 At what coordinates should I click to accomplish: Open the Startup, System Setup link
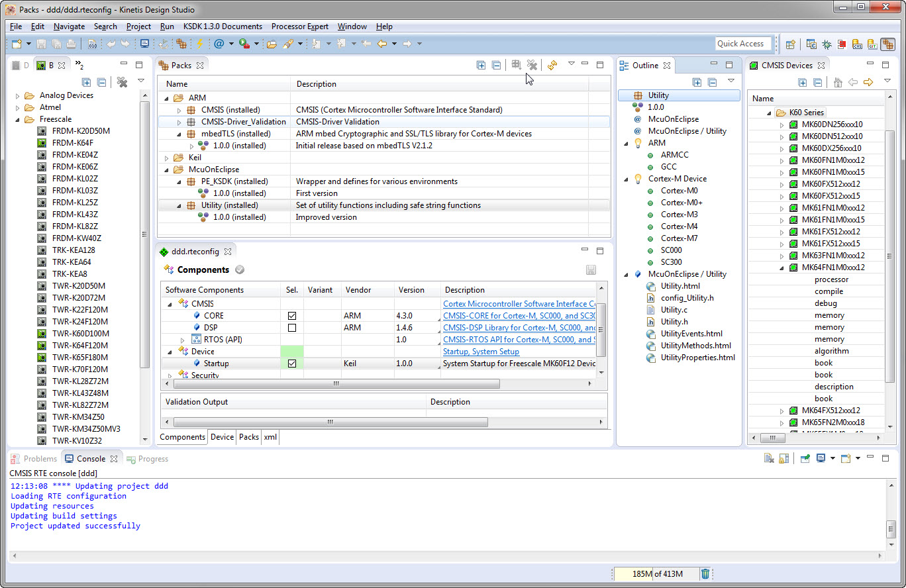[x=481, y=352]
